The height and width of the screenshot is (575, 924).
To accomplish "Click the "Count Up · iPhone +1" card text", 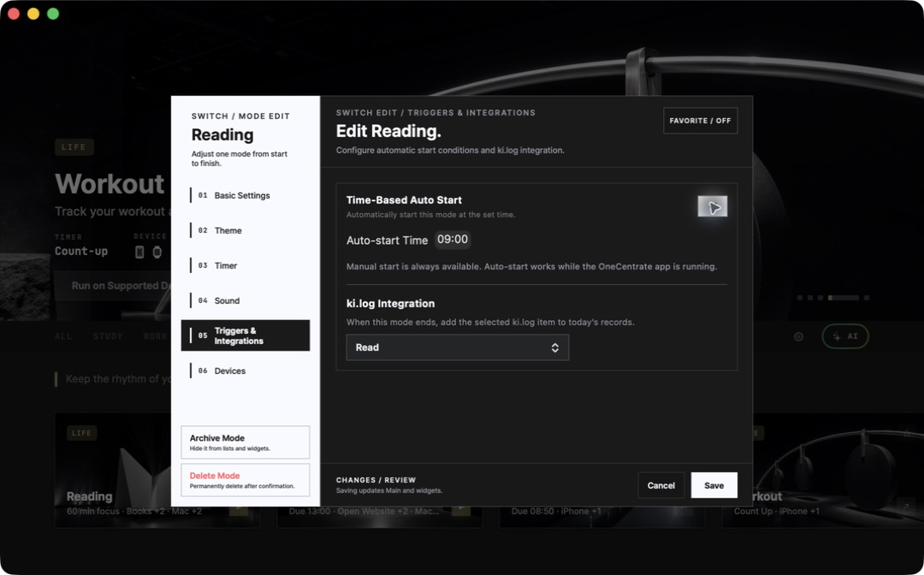I will pos(777,512).
